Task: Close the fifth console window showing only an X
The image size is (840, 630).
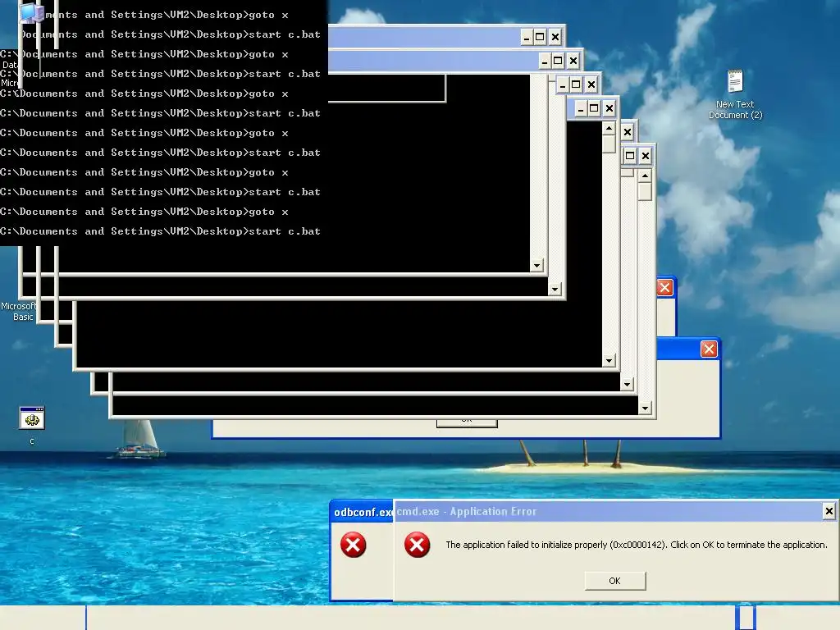Action: point(628,132)
